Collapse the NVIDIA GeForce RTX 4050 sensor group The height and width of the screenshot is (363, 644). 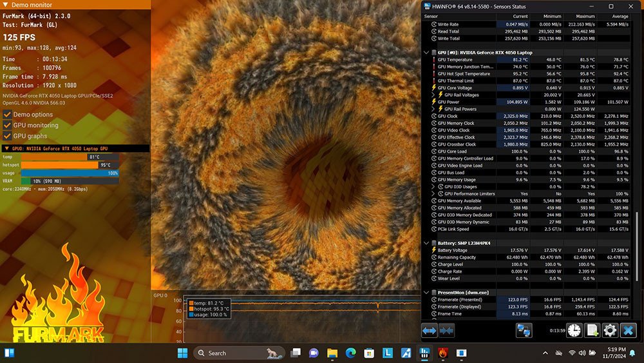click(426, 52)
